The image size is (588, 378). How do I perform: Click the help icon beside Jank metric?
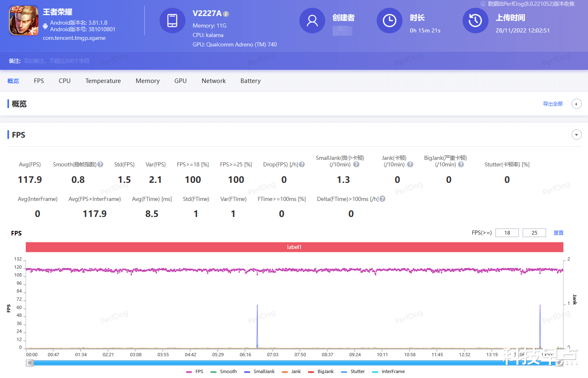click(x=410, y=164)
